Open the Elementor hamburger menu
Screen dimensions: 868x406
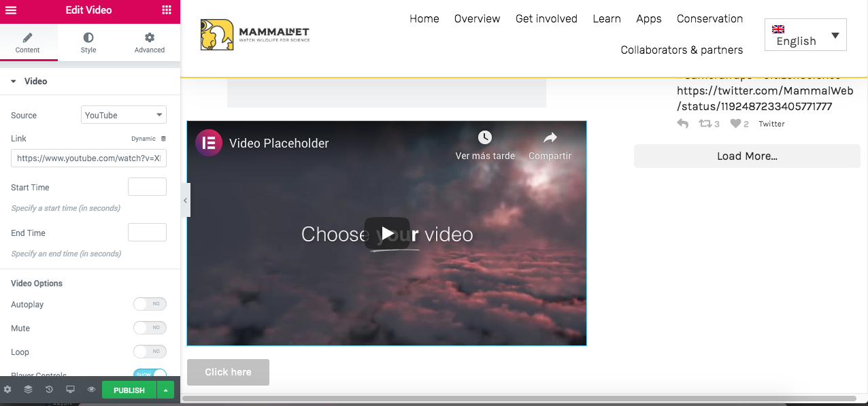(x=11, y=10)
